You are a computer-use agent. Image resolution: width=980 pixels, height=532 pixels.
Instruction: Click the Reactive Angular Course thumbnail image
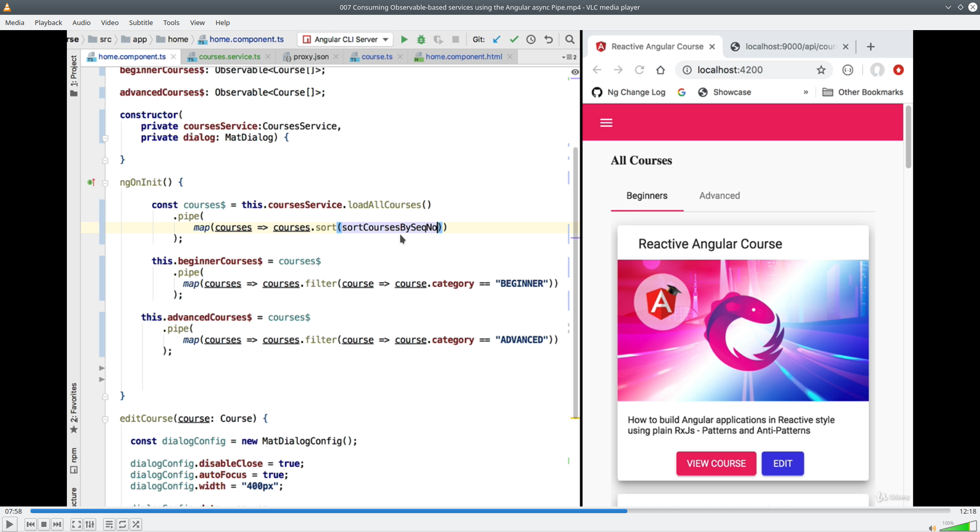743,330
